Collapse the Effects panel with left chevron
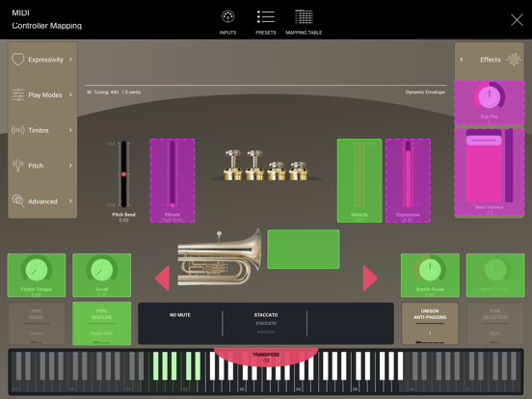The width and height of the screenshot is (532, 399). 462,60
